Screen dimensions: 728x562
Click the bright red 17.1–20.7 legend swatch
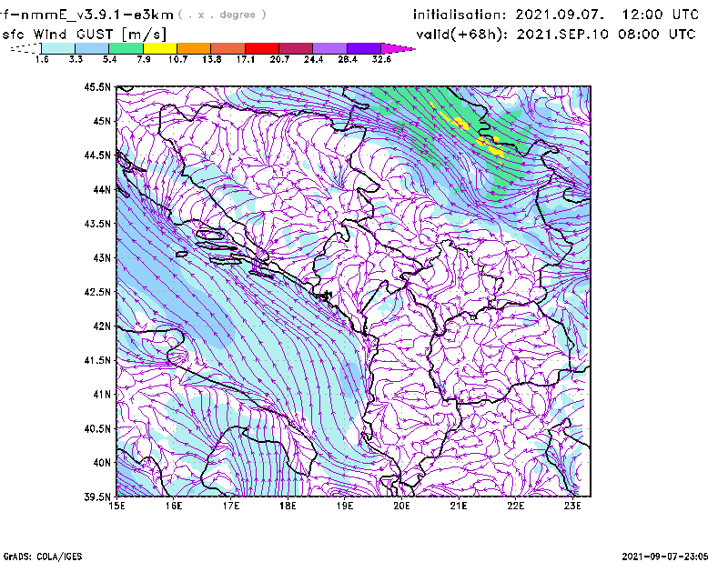(262, 48)
